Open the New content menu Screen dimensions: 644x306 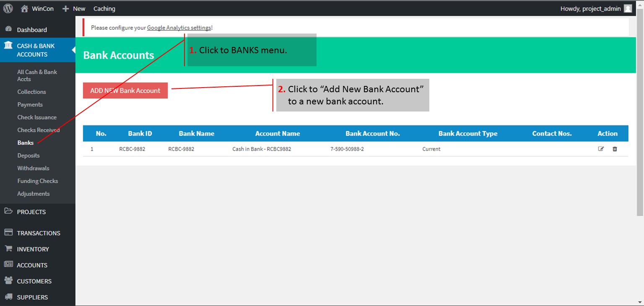pos(74,8)
